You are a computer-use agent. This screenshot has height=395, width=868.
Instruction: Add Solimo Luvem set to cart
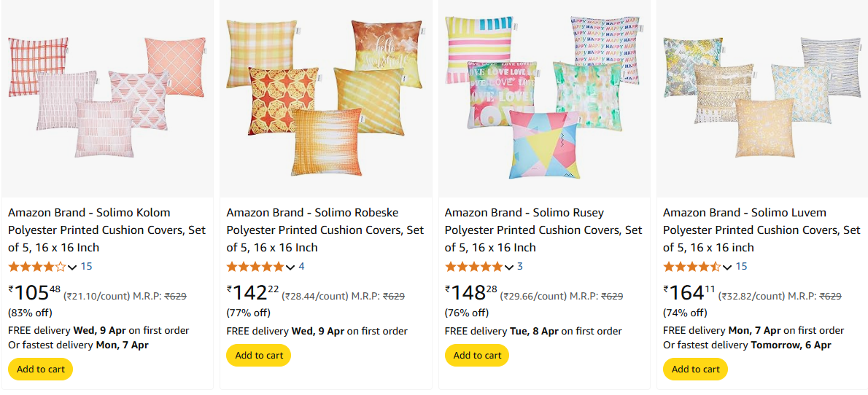coord(695,369)
